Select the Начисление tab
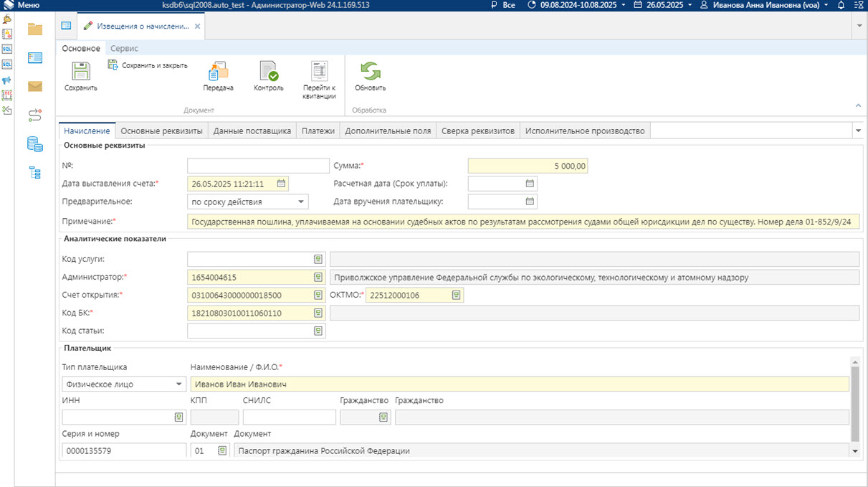Image resolution: width=868 pixels, height=487 pixels. (87, 131)
